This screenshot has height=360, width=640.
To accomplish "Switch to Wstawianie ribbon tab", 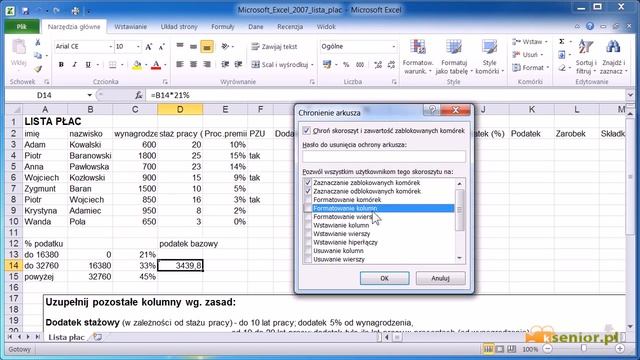I will (130, 27).
